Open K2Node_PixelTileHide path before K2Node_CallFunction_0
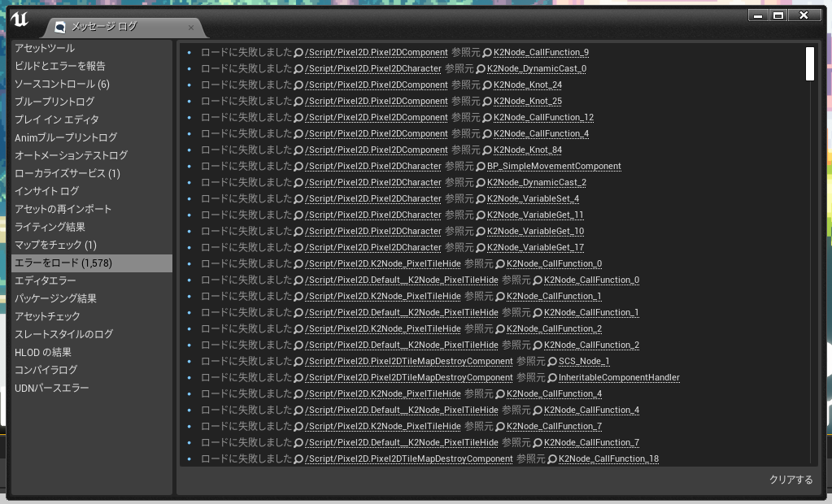Viewport: 832px width, 504px height. coord(382,264)
